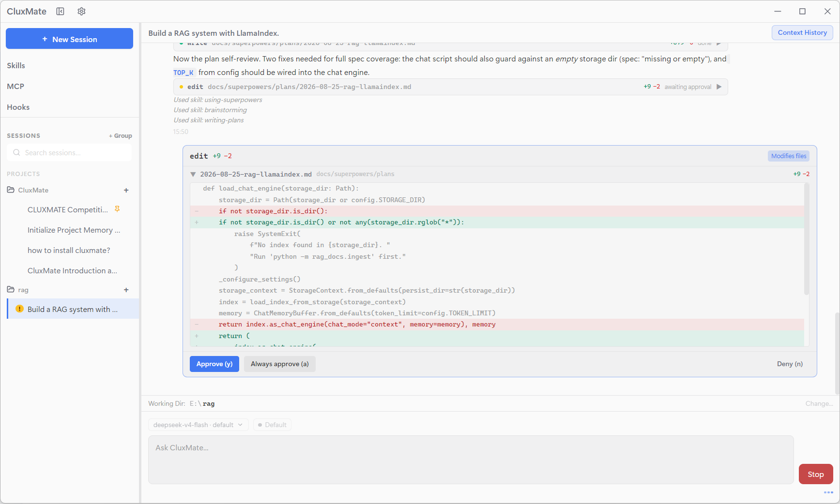Close the CluxMate window
The image size is (840, 504).
[827, 11]
